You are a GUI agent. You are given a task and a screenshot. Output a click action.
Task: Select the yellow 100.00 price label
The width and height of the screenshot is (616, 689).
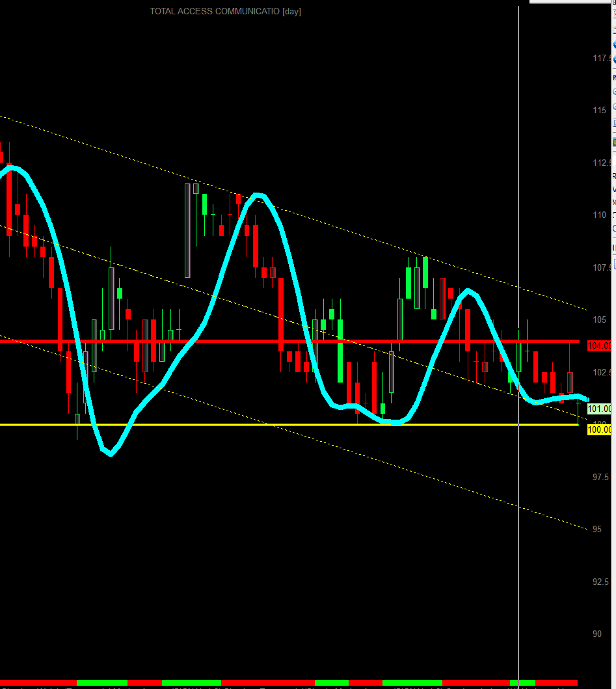(x=599, y=430)
